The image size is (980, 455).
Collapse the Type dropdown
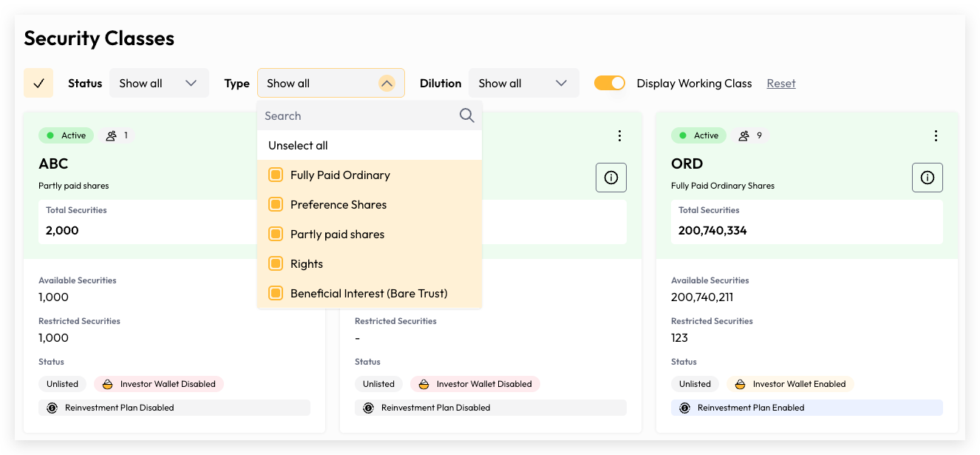click(387, 83)
